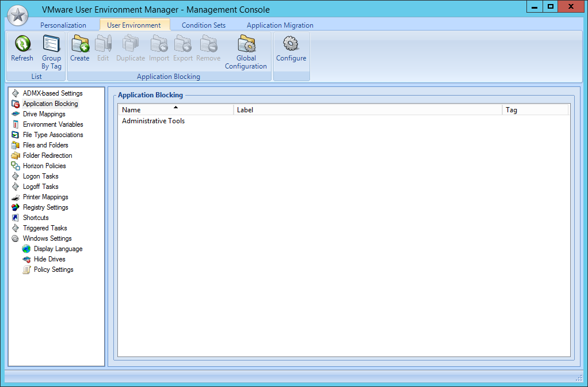Click the Duplicate icon in the ribbon
This screenshot has width=588, height=387.
pos(131,44)
